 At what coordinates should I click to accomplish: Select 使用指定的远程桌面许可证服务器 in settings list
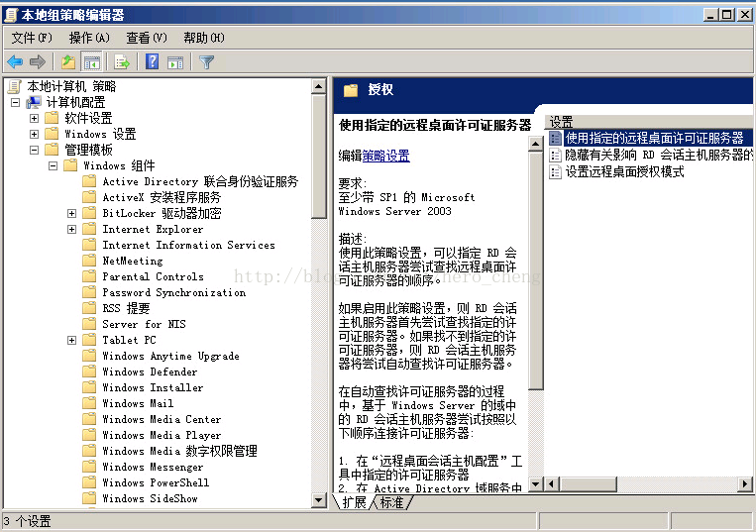[655, 139]
